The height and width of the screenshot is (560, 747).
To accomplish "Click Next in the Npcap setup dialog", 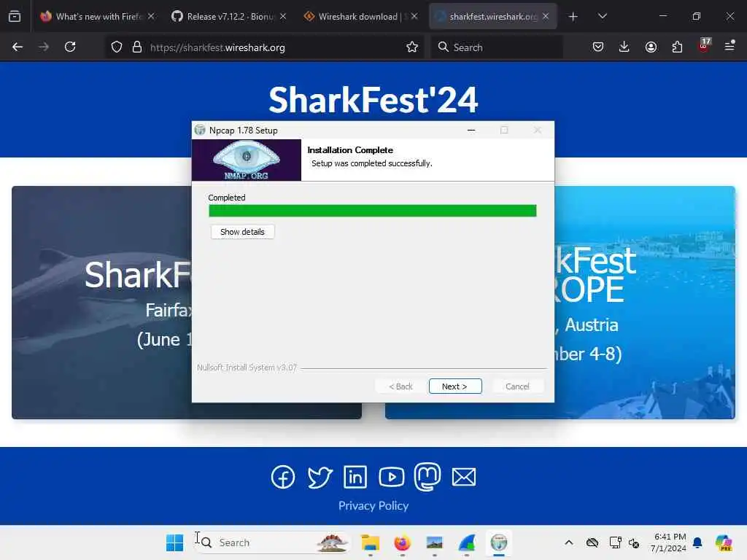I will (x=455, y=386).
